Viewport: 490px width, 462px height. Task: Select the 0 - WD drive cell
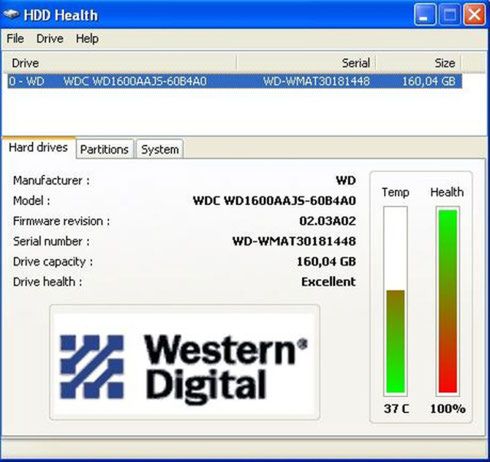click(27, 81)
